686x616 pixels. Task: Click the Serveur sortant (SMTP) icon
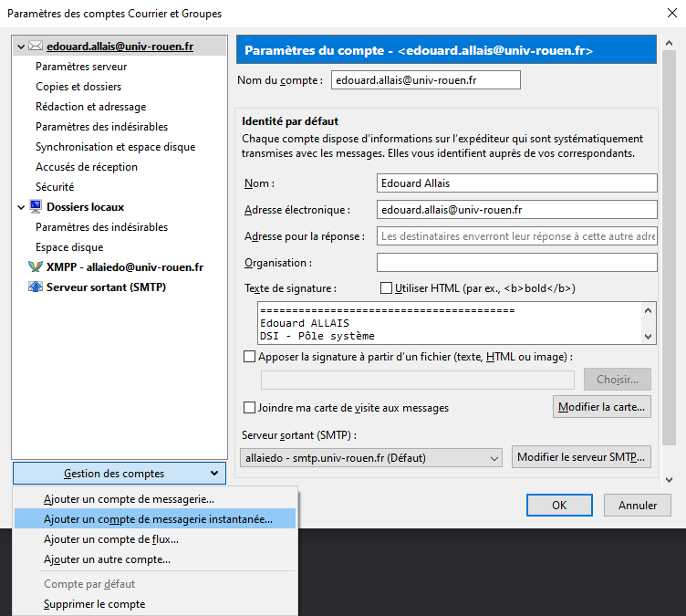pyautogui.click(x=36, y=287)
